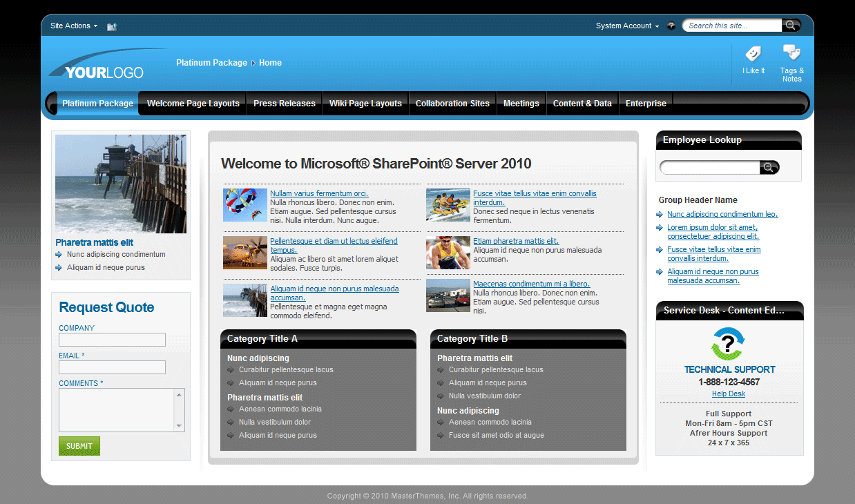855x504 pixels.
Task: Click the pier photo above Pharetra mattis elit
Action: pyautogui.click(x=120, y=184)
